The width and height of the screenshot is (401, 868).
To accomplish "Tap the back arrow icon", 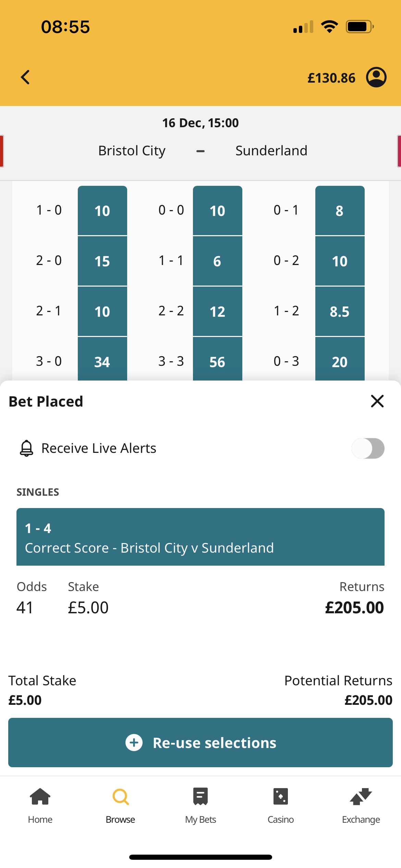I will pos(25,77).
